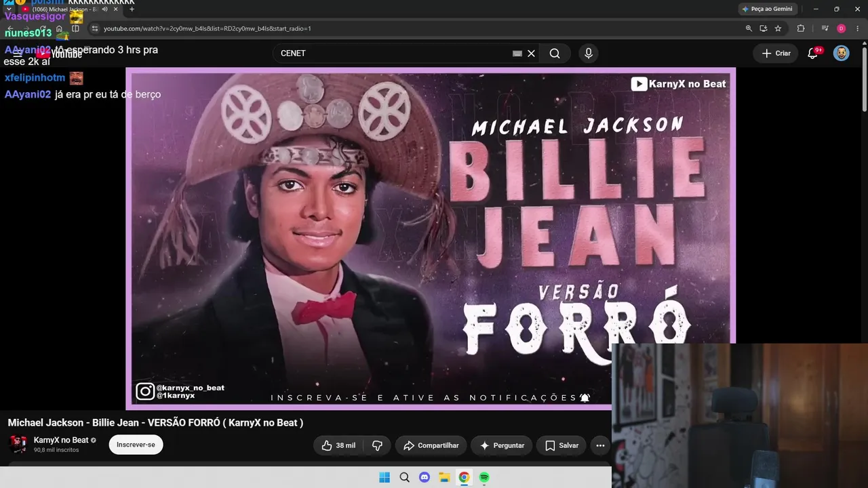Open the KarnyX no Beat channel name
Viewport: 868px width, 488px height.
click(x=61, y=440)
